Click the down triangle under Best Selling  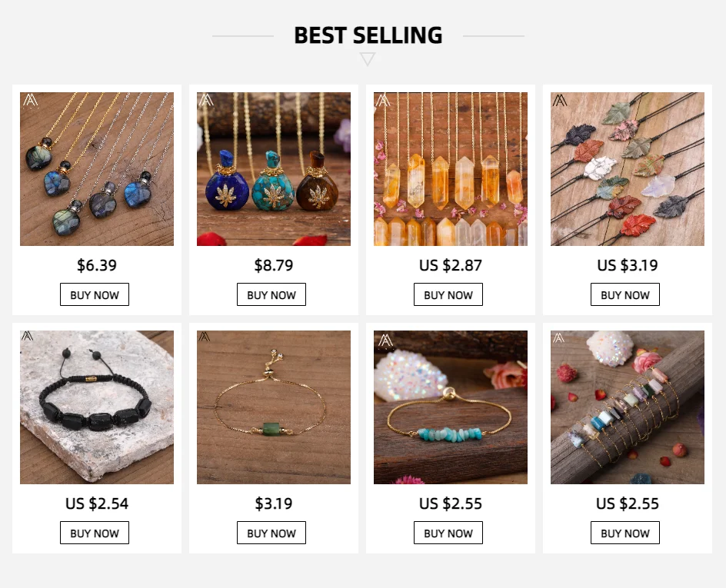[368, 59]
